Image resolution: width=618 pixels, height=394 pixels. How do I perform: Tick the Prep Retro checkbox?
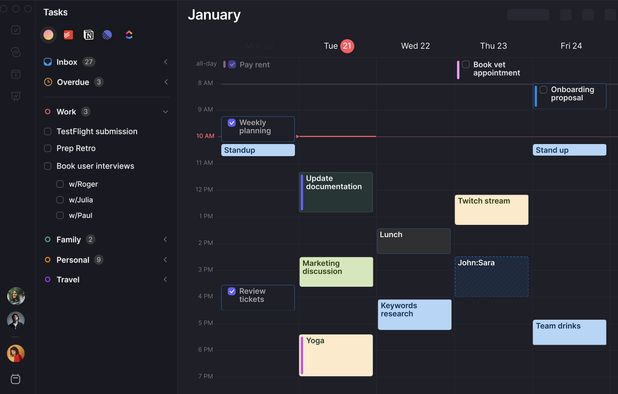48,148
